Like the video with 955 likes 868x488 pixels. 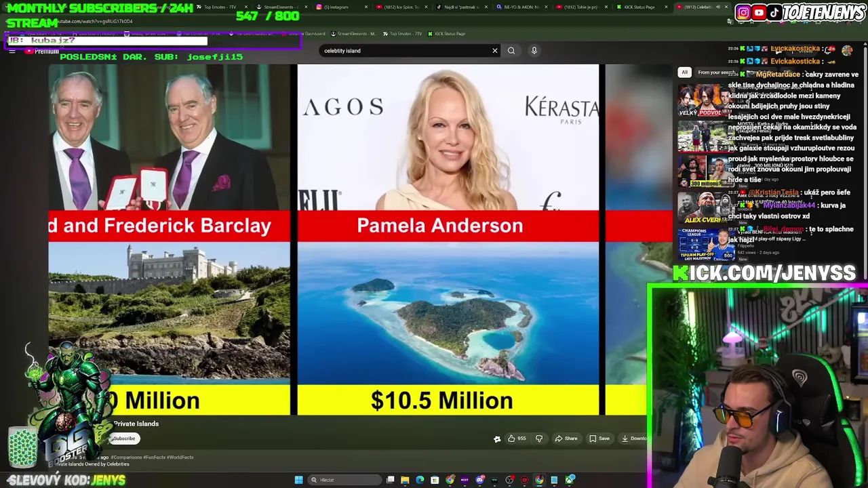coord(517,439)
